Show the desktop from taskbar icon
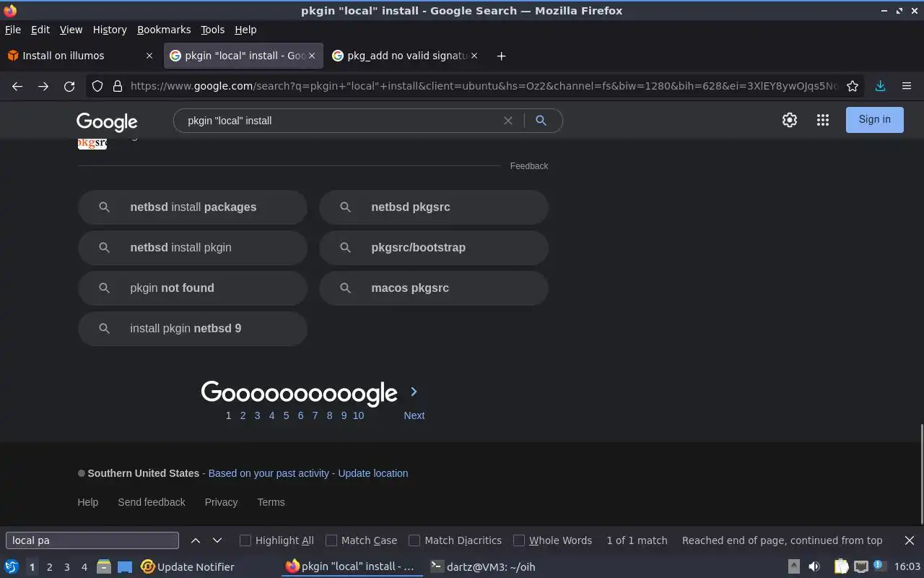924x578 pixels. tap(125, 567)
